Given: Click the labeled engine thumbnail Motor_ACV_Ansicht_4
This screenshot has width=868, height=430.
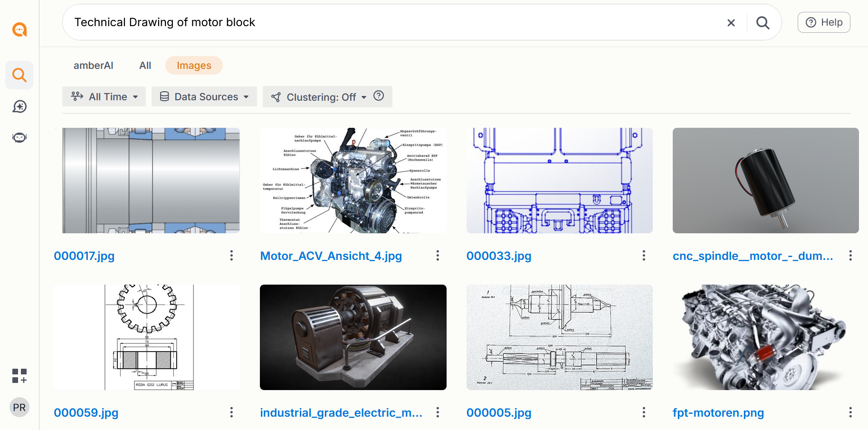Looking at the screenshot, I should [353, 181].
